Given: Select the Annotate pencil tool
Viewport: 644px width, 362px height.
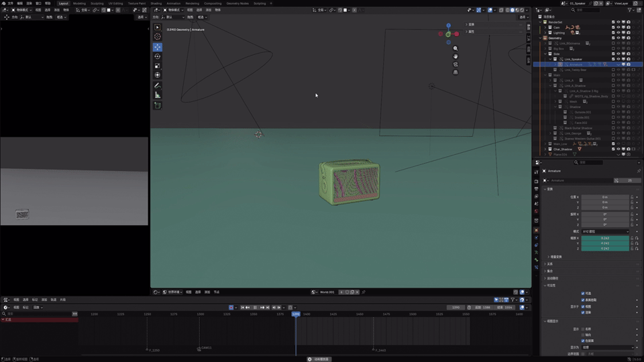Looking at the screenshot, I should click(157, 86).
